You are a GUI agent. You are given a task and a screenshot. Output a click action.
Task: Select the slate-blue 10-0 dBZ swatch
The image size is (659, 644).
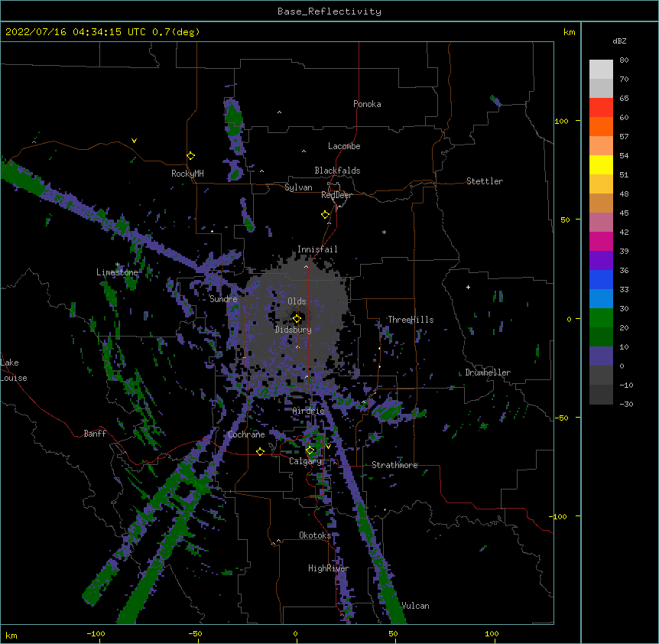point(601,356)
